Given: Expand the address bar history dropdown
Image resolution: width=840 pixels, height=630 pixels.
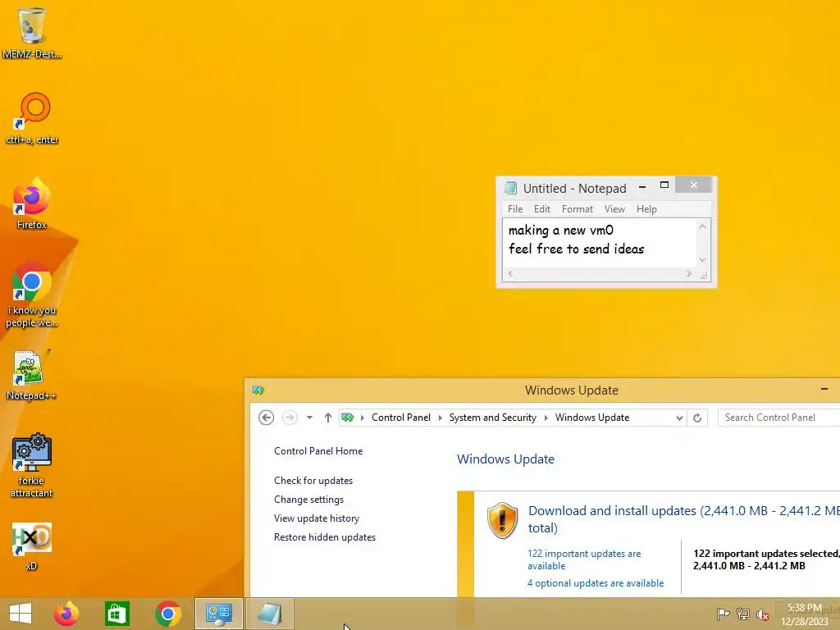Looking at the screenshot, I should pyautogui.click(x=679, y=418).
